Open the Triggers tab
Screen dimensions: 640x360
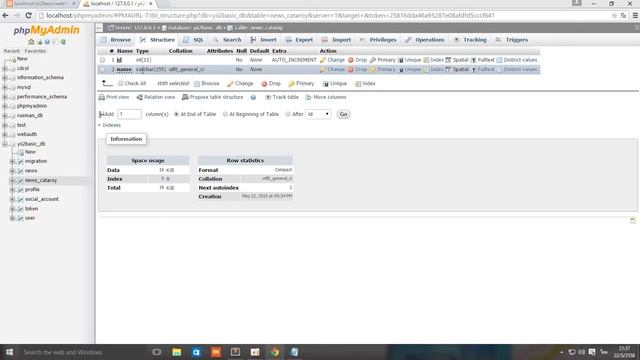pyautogui.click(x=512, y=40)
